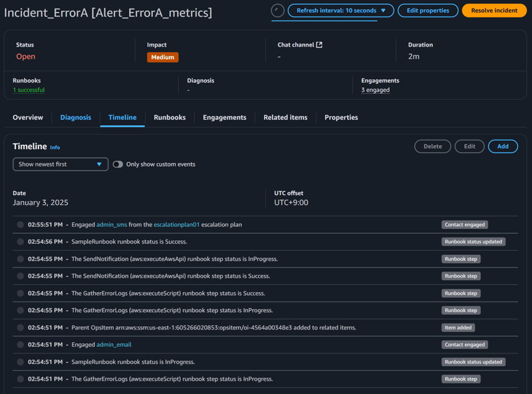This screenshot has height=394, width=532.
Task: Select the radio button for SampleRunbook Success event
Action: click(20, 242)
